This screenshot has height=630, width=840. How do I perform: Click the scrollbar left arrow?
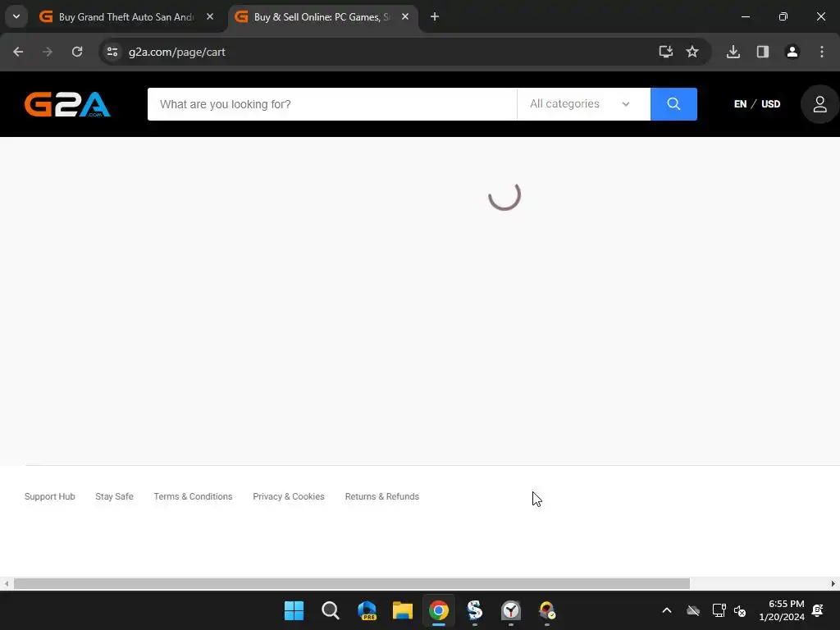pos(6,583)
